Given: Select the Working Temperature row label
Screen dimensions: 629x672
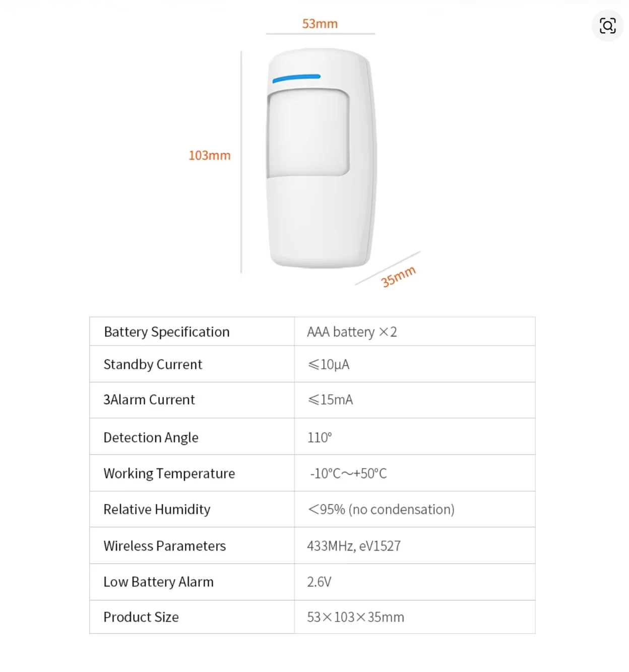Looking at the screenshot, I should point(169,474).
